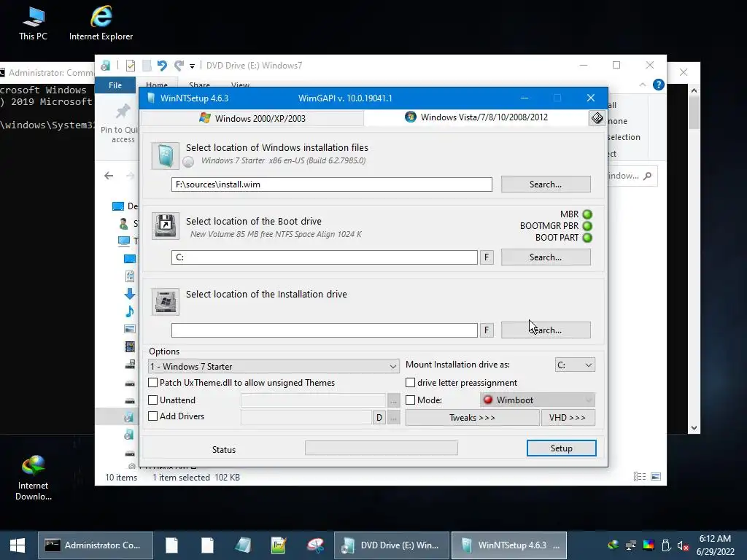Viewport: 747px width, 560px height.
Task: Tick the Add Drivers checkbox
Action: [x=153, y=416]
